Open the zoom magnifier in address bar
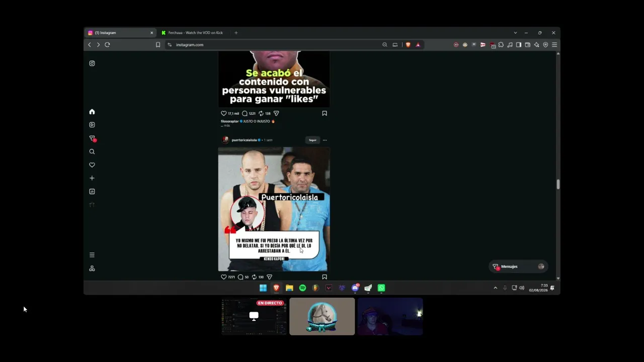This screenshot has width=644, height=362. pyautogui.click(x=385, y=45)
